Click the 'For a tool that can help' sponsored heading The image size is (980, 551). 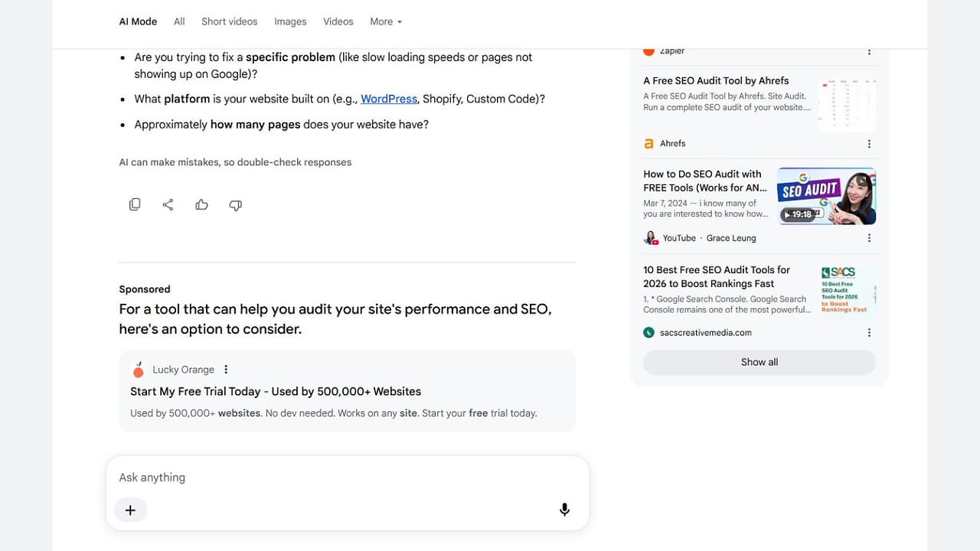(335, 319)
